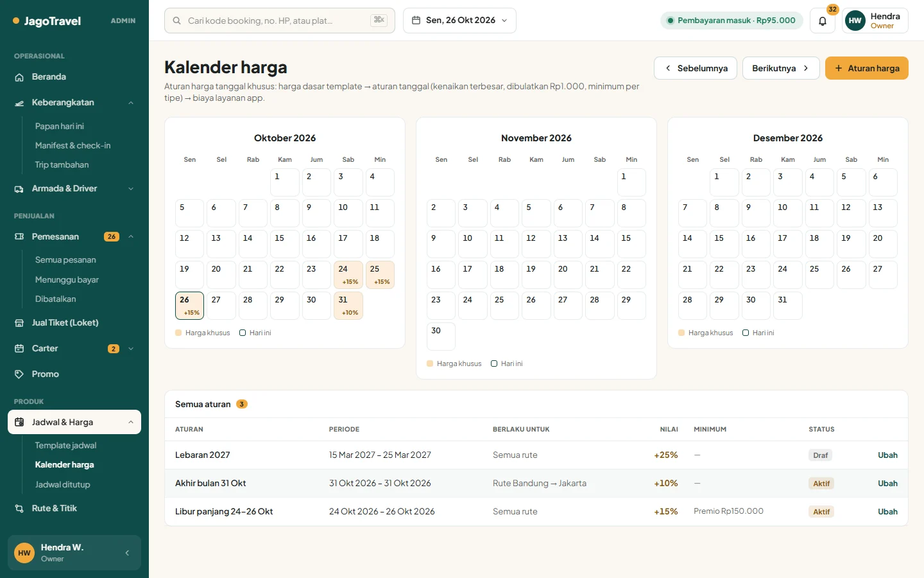Expand the Carter submenu chevron
The image size is (924, 578).
point(131,349)
